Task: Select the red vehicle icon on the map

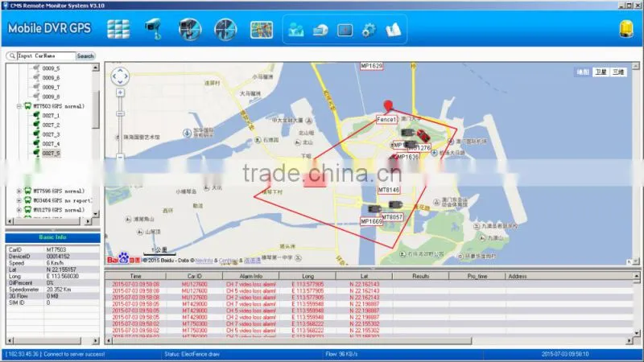Action: pyautogui.click(x=423, y=135)
